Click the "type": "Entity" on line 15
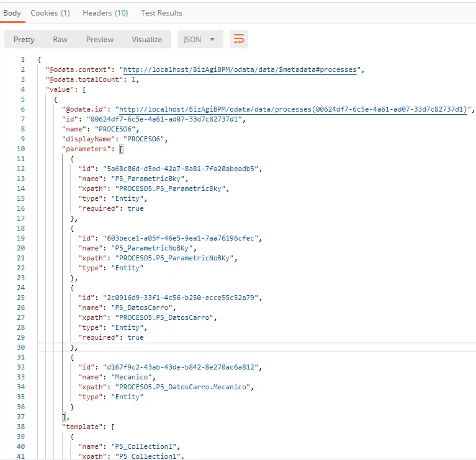The width and height of the screenshot is (476, 460). tap(111, 198)
